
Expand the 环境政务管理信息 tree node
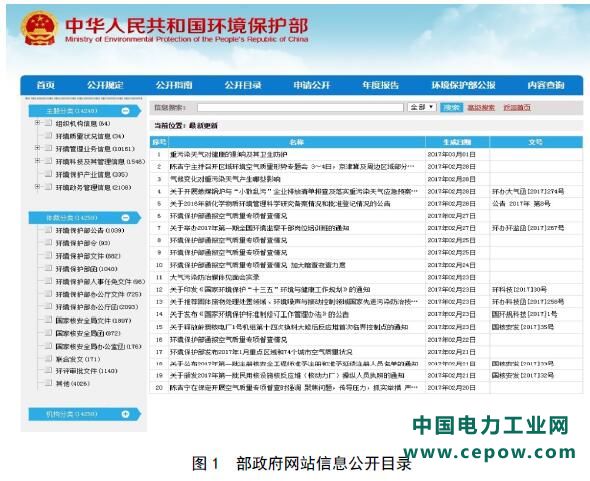[x=37, y=187]
